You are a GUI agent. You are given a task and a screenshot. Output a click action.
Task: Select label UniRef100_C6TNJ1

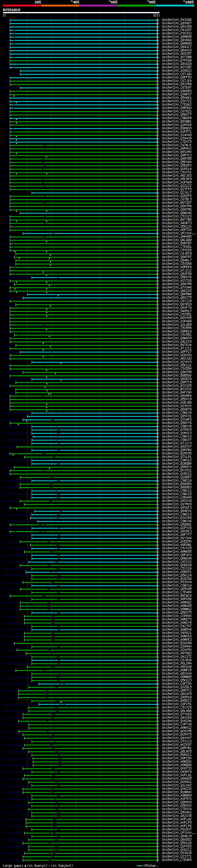(177, 145)
